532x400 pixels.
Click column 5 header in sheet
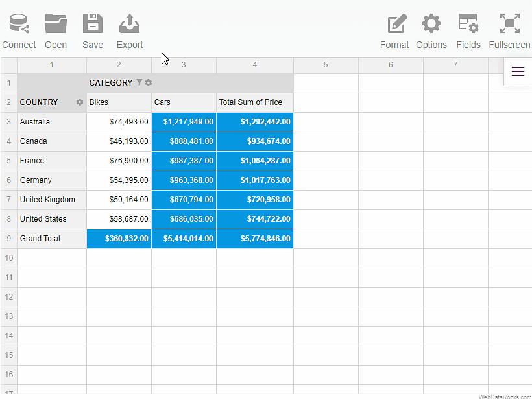326,65
